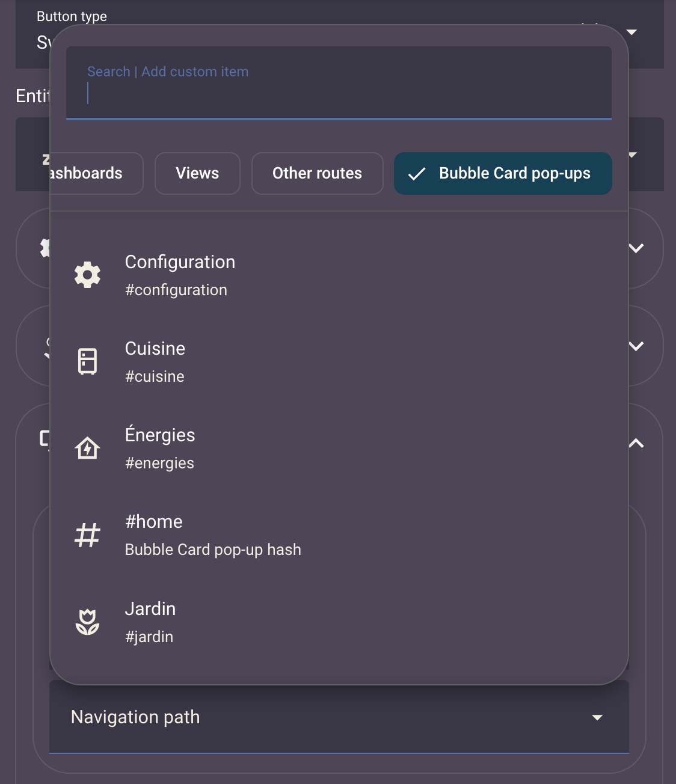
Task: Enable the Other routes filter chip
Action: [317, 173]
